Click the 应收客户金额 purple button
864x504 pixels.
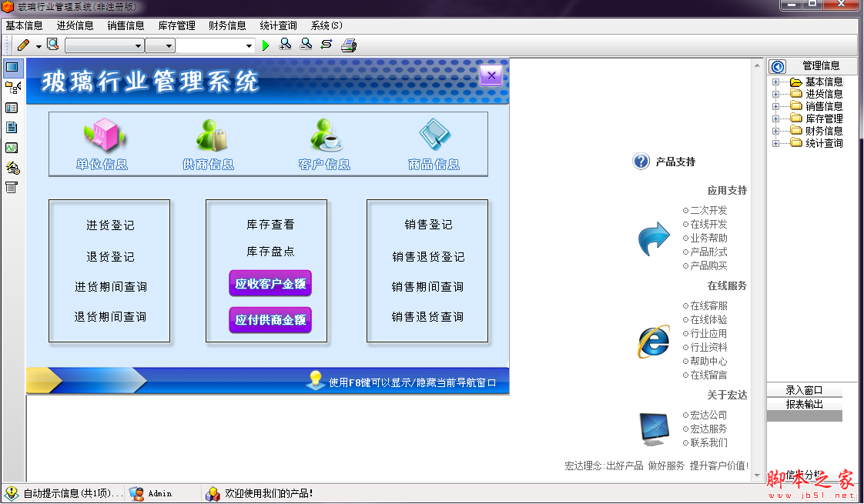tap(270, 284)
